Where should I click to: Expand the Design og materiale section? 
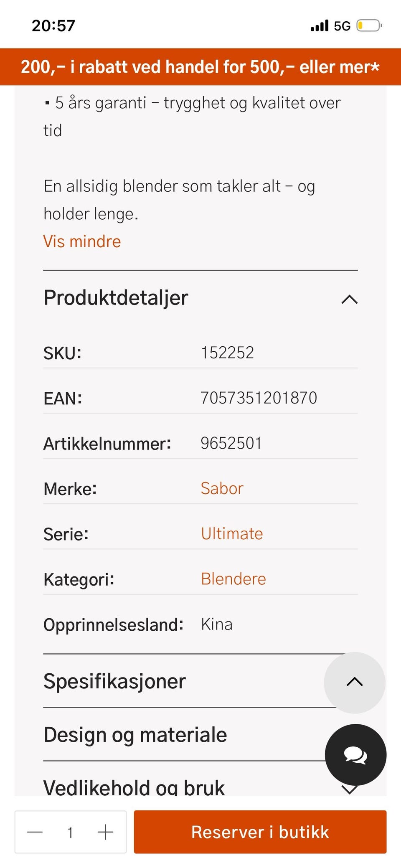(135, 735)
